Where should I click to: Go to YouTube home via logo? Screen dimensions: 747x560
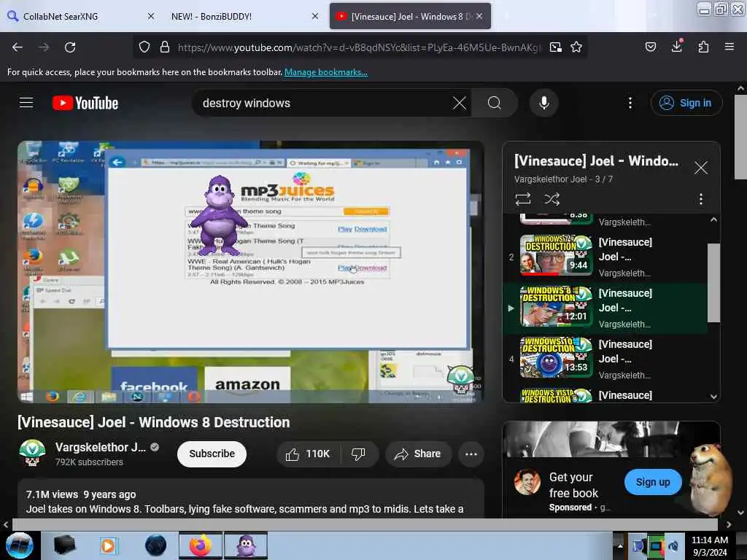[85, 103]
